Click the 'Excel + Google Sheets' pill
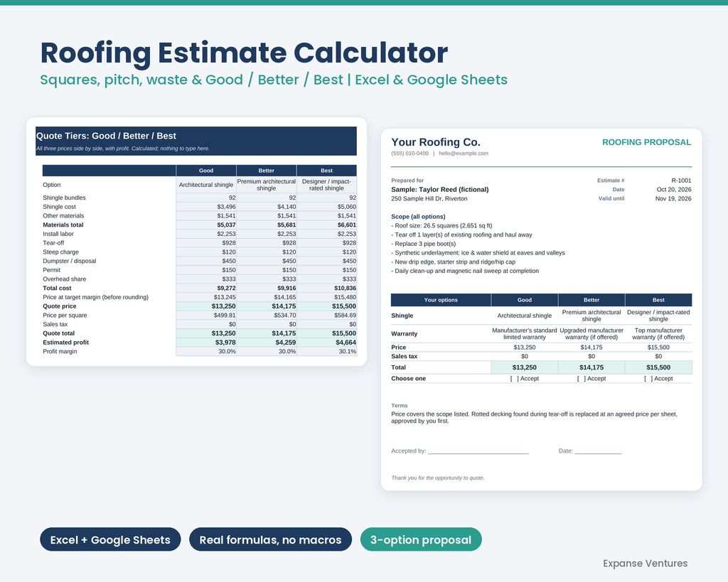This screenshot has width=728, height=582. 110,540
